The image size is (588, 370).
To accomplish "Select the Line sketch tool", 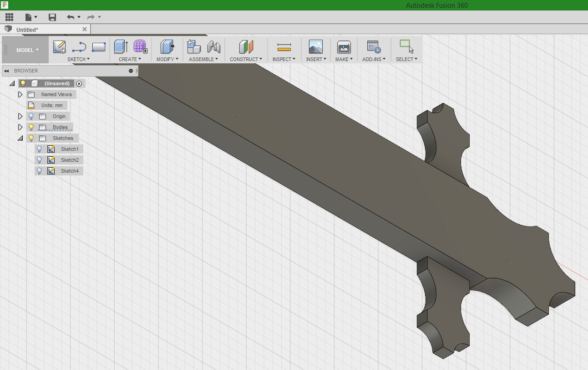I will 79,46.
